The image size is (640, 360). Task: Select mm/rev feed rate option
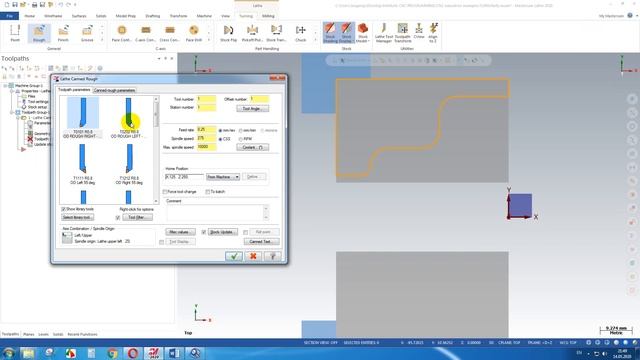[220, 131]
